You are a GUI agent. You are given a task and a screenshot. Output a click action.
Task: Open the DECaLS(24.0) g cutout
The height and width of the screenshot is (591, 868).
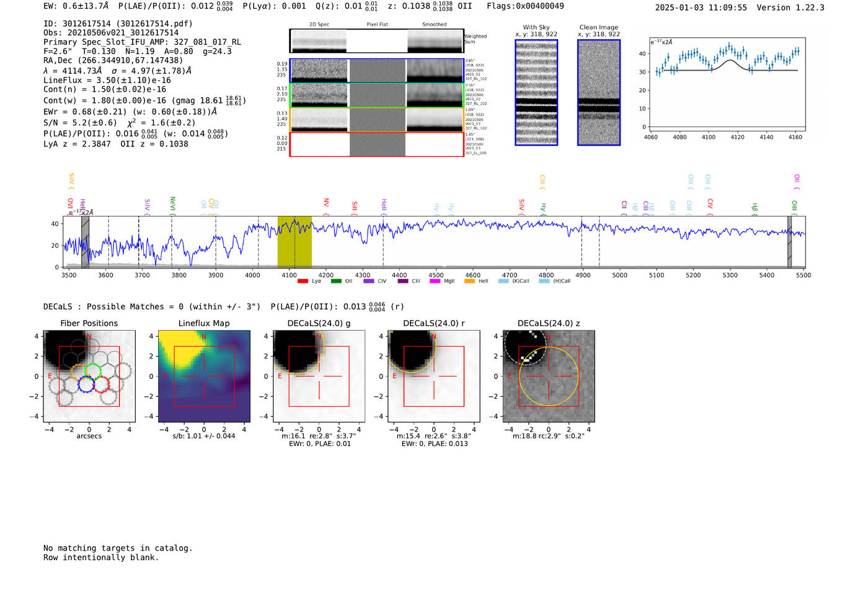[319, 376]
